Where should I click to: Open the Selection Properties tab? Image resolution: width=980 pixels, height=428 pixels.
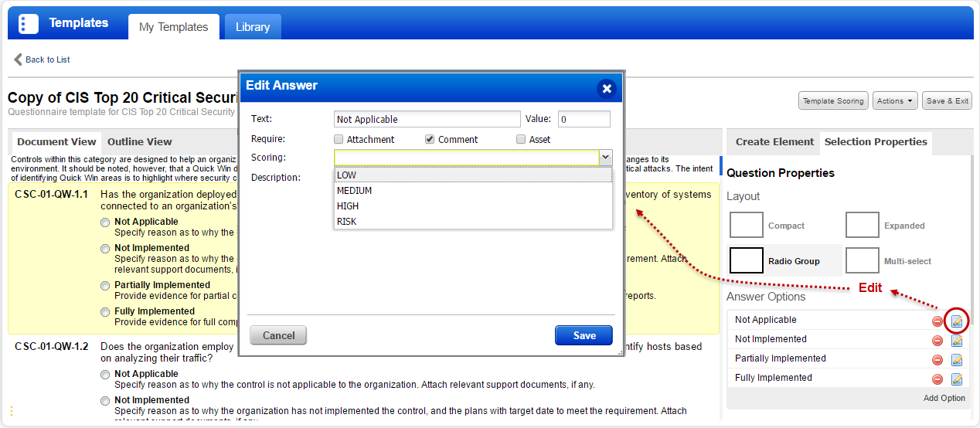point(876,142)
